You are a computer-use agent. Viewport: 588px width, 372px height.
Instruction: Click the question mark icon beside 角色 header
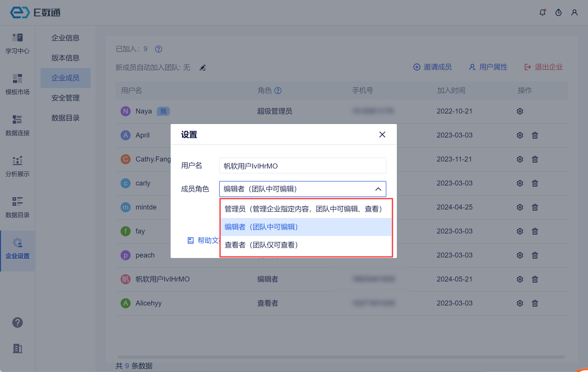(278, 90)
